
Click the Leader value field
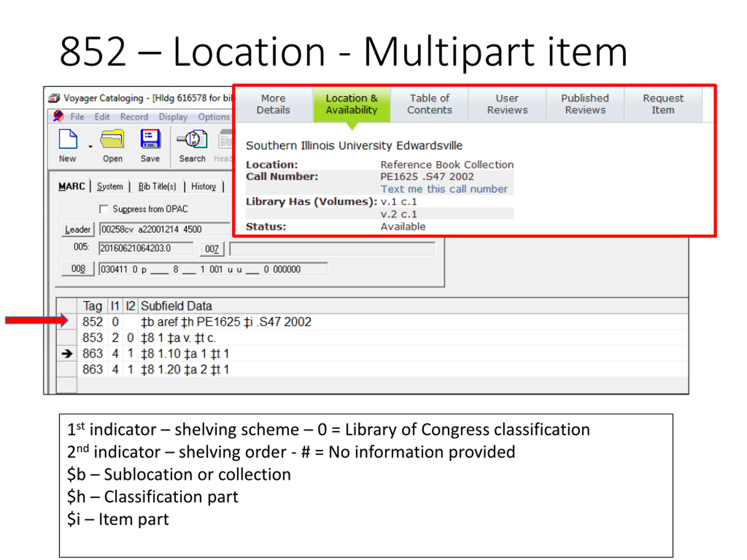click(165, 229)
